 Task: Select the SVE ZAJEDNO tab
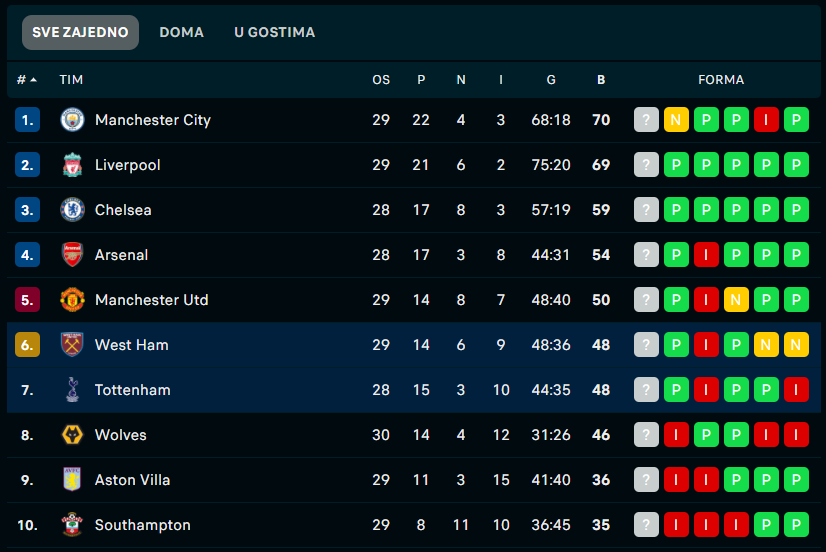point(80,32)
